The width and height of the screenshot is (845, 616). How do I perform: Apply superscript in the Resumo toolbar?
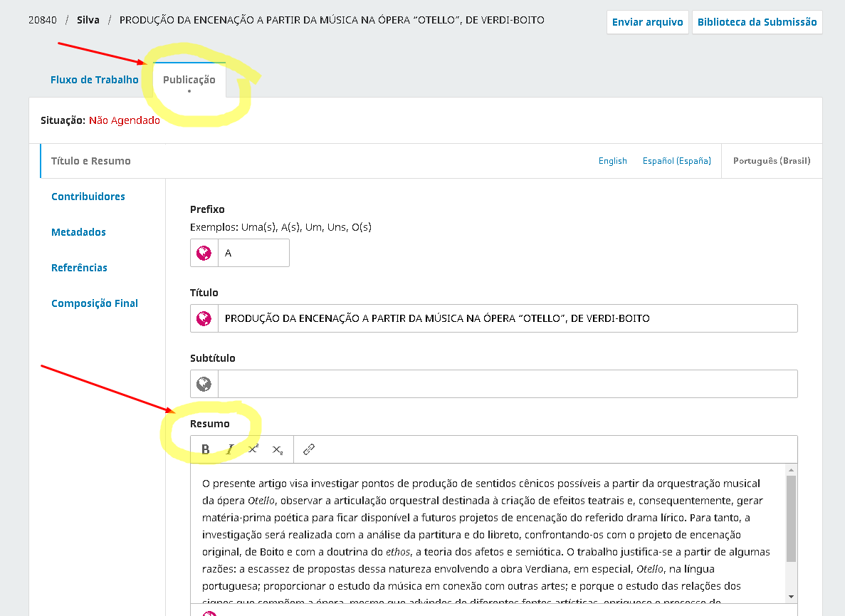pyautogui.click(x=253, y=449)
